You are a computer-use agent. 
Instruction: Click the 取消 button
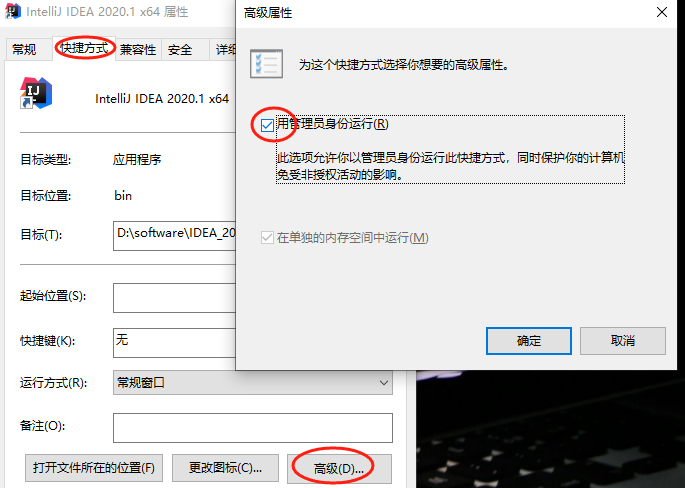pos(623,341)
